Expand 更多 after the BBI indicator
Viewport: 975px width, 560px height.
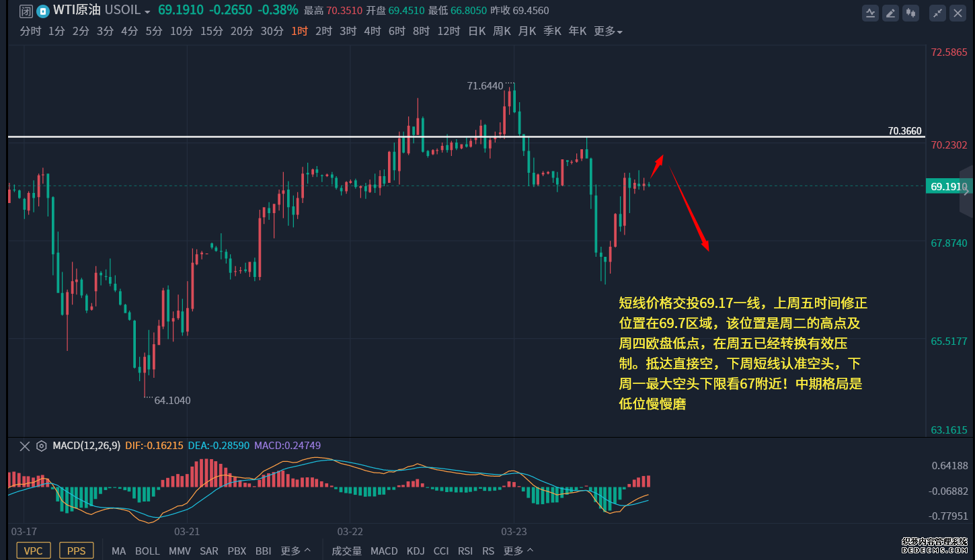coord(295,551)
